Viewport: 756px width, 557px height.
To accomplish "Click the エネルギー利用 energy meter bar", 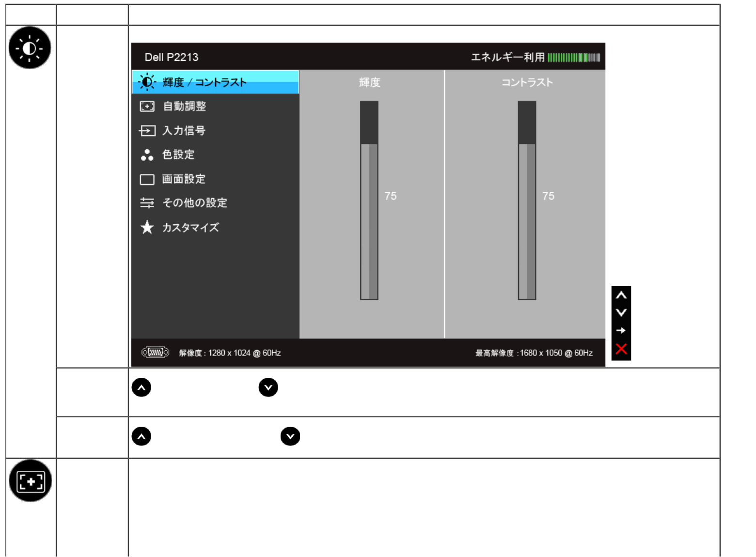I will tap(574, 58).
